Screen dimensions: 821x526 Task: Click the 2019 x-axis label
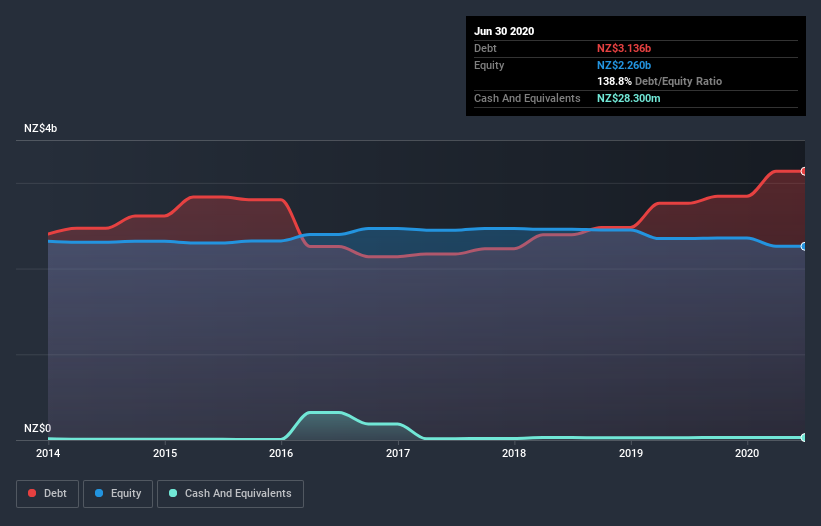631,453
